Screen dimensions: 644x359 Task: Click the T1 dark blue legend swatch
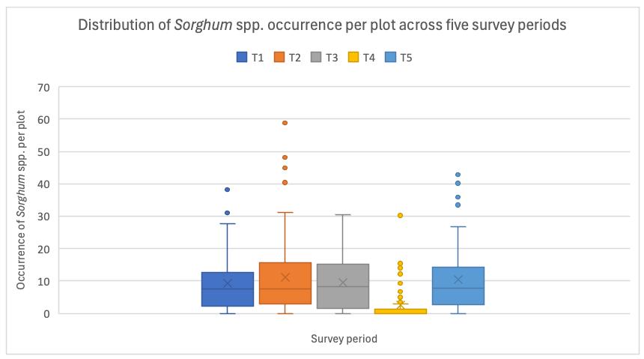click(242, 57)
